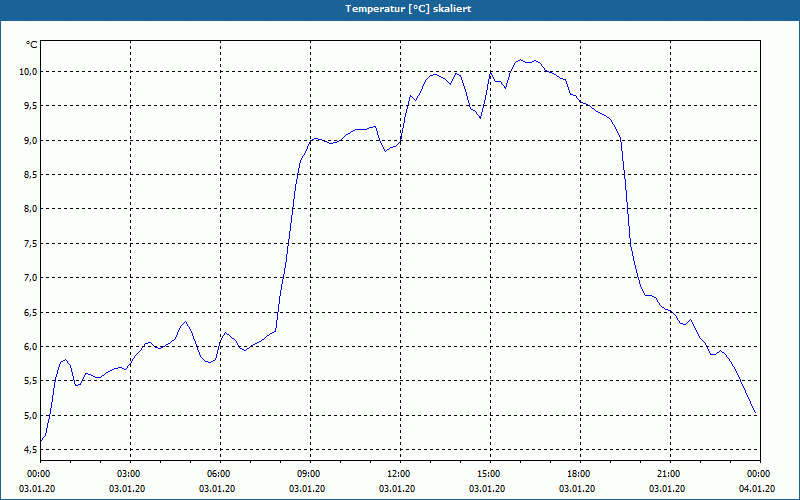This screenshot has width=800, height=500.
Task: Click the 7,5 y-axis value label
Action: coord(30,243)
